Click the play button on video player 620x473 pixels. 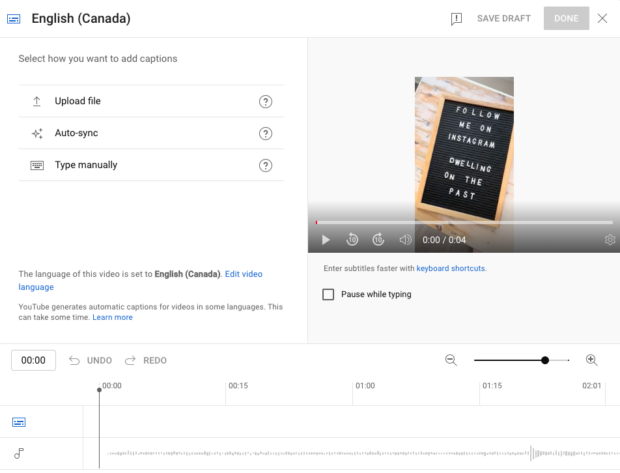coord(325,240)
